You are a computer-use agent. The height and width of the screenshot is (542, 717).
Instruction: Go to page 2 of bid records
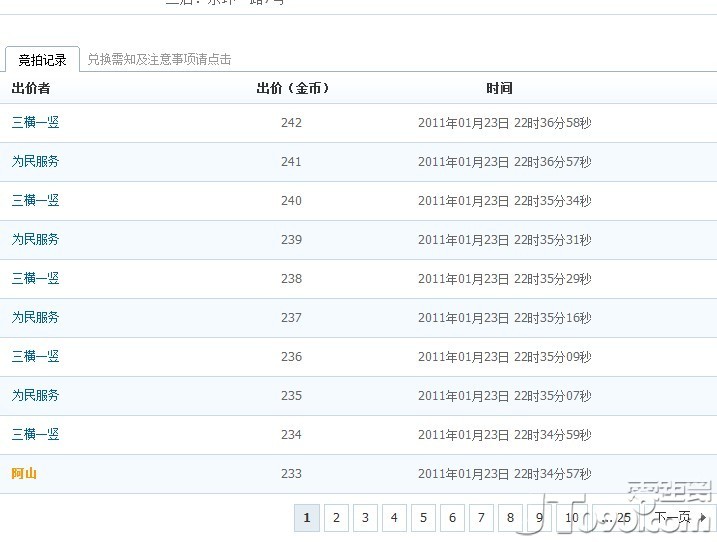click(337, 518)
